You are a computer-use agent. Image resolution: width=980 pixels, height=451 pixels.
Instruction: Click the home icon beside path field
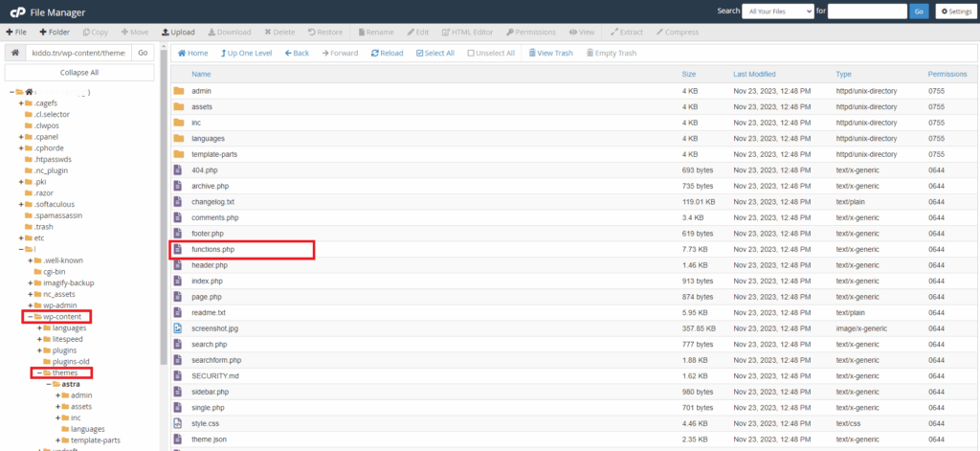pyautogui.click(x=15, y=53)
